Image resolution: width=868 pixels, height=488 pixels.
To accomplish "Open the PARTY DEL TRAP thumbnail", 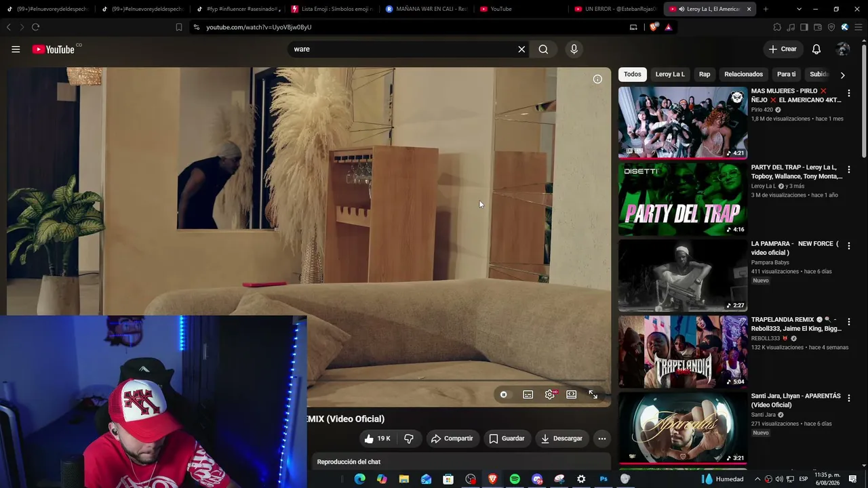I will 683,199.
